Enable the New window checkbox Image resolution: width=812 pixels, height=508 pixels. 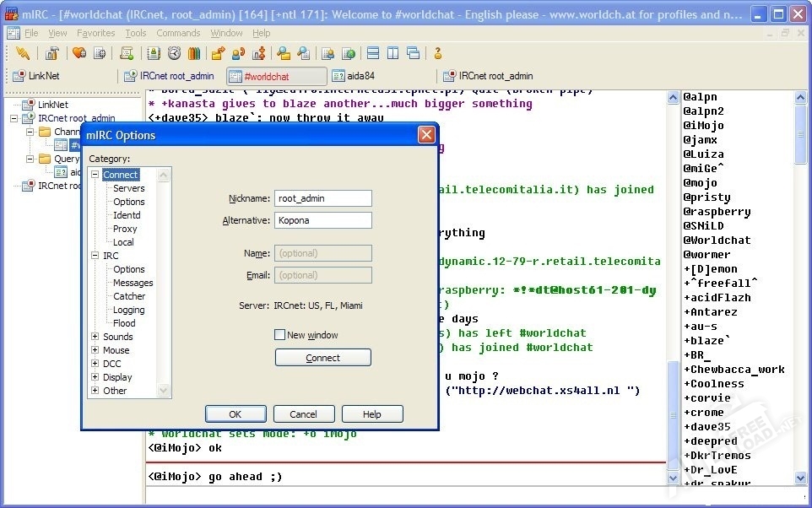(280, 335)
